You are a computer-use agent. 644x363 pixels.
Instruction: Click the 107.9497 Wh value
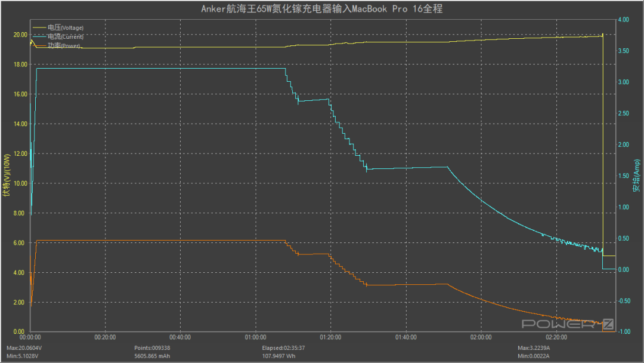[x=278, y=356]
